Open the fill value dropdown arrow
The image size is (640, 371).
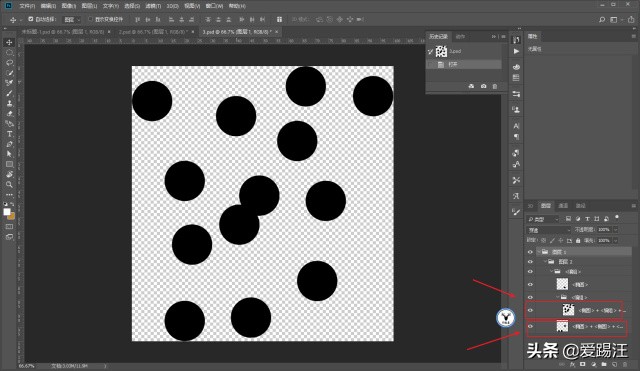[616, 241]
